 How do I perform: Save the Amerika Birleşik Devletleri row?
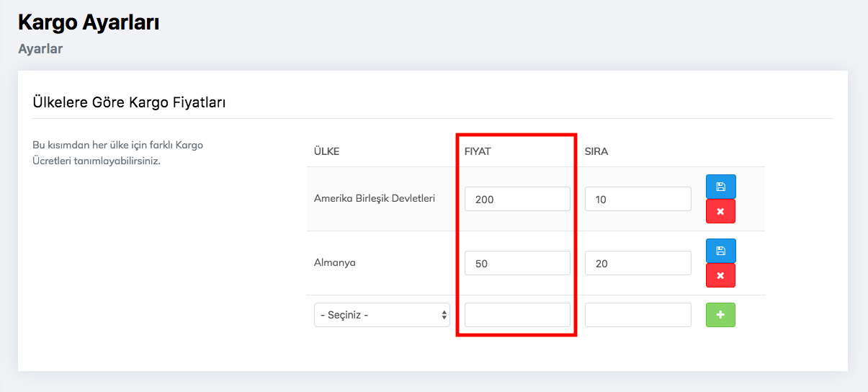coord(720,187)
